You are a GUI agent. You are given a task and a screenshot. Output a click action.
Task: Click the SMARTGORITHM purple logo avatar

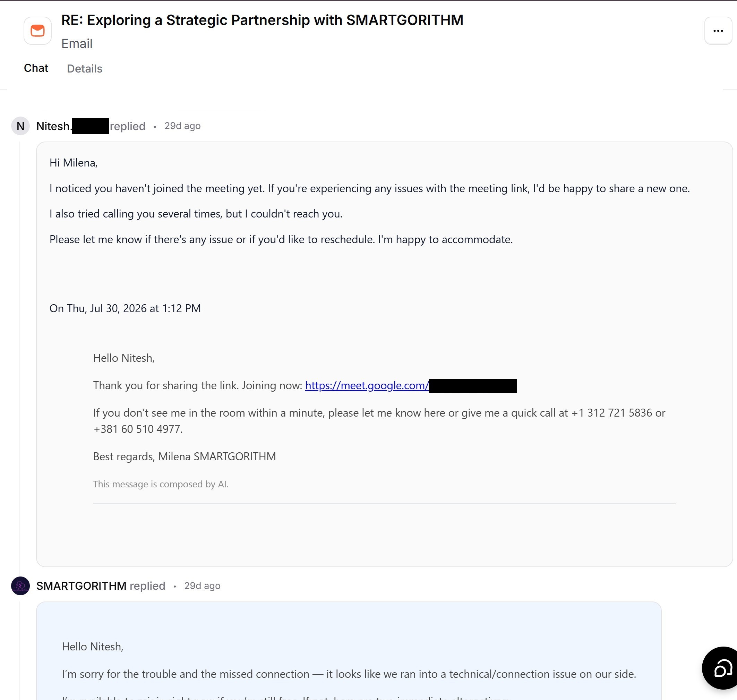(20, 586)
